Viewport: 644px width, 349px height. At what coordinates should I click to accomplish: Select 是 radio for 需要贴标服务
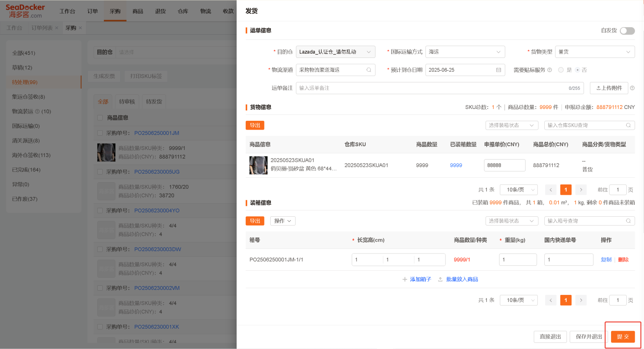tap(561, 70)
